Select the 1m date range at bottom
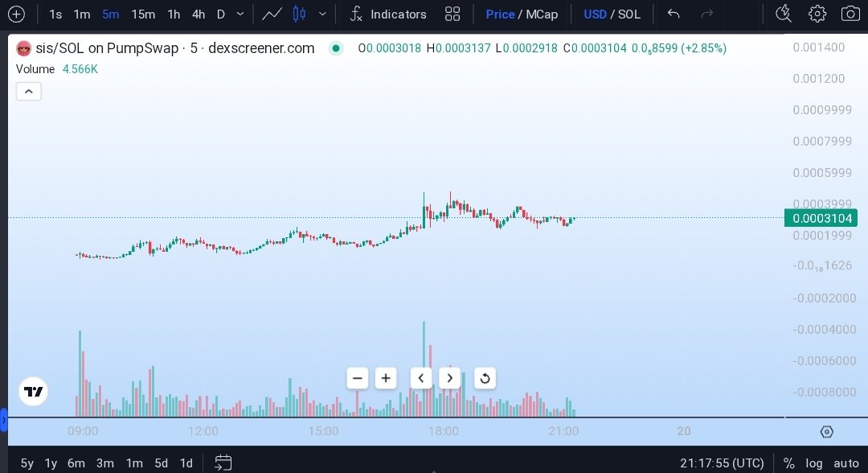 [134, 463]
